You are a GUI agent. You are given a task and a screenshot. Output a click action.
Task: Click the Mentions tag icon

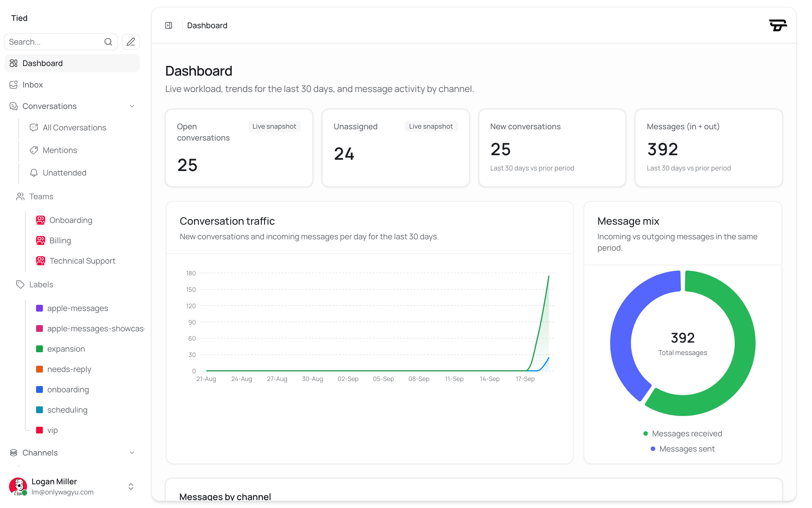(x=34, y=150)
